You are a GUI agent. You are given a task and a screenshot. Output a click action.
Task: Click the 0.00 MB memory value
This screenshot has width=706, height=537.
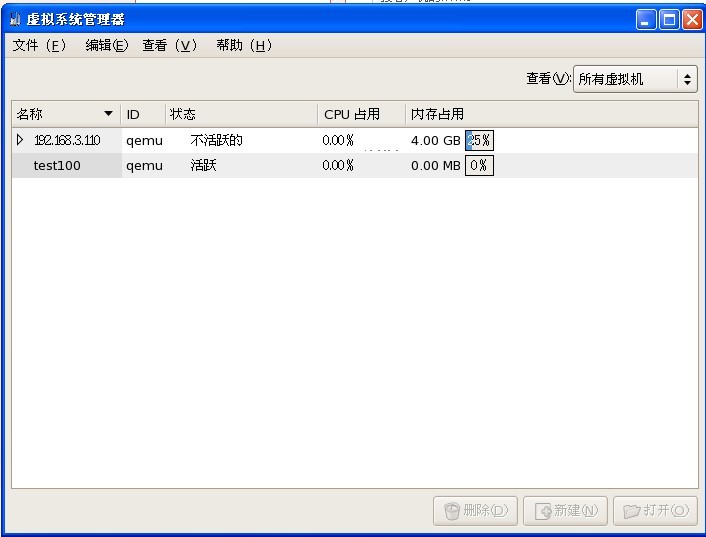point(435,166)
